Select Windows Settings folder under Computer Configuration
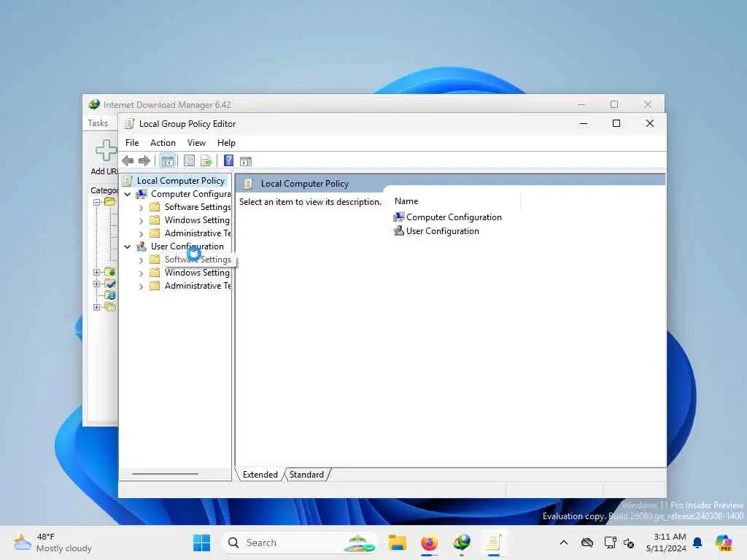The width and height of the screenshot is (747, 560). click(x=197, y=220)
